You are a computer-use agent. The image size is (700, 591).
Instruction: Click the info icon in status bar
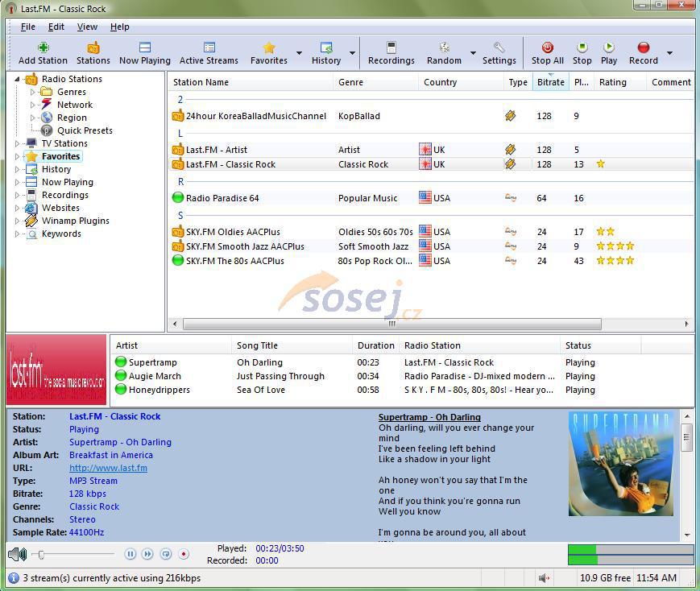pyautogui.click(x=14, y=578)
